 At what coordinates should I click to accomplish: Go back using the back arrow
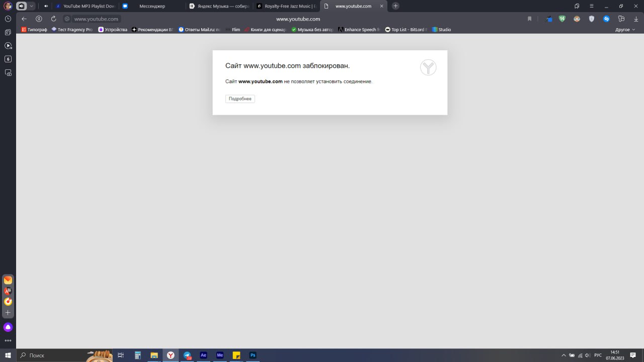click(x=24, y=19)
